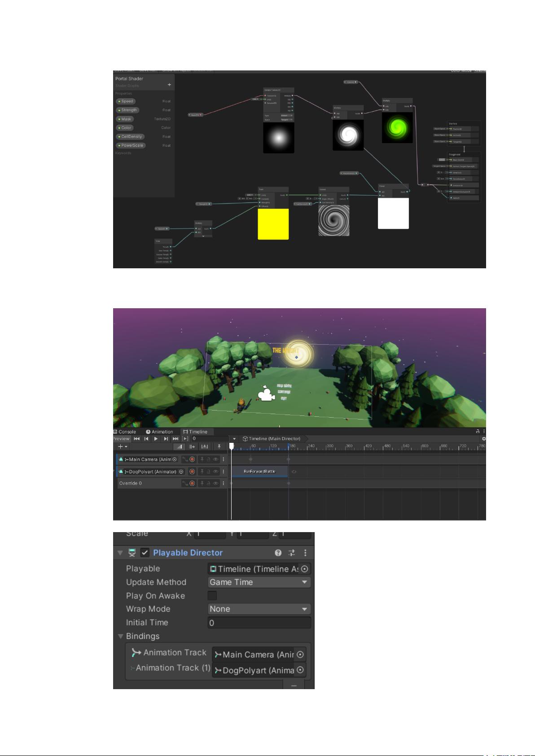Lock the DogPolyart track
535x756 pixels.
(x=209, y=472)
